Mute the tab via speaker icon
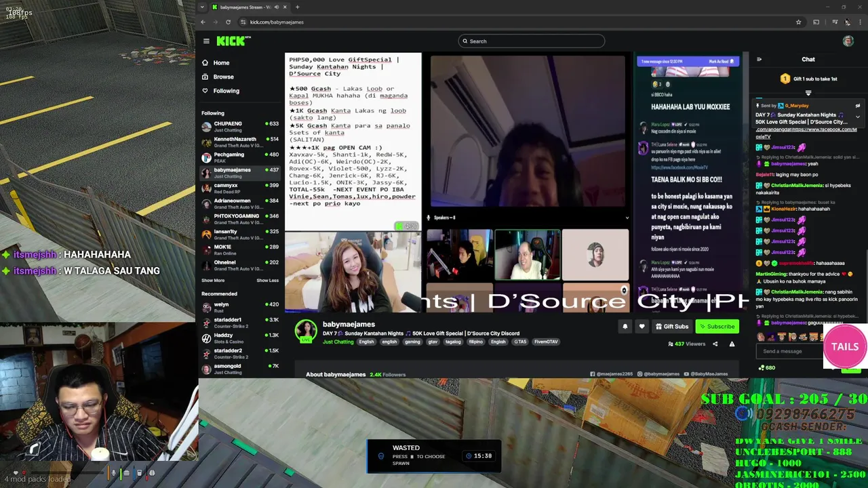Image resolution: width=868 pixels, height=488 pixels. tap(276, 7)
